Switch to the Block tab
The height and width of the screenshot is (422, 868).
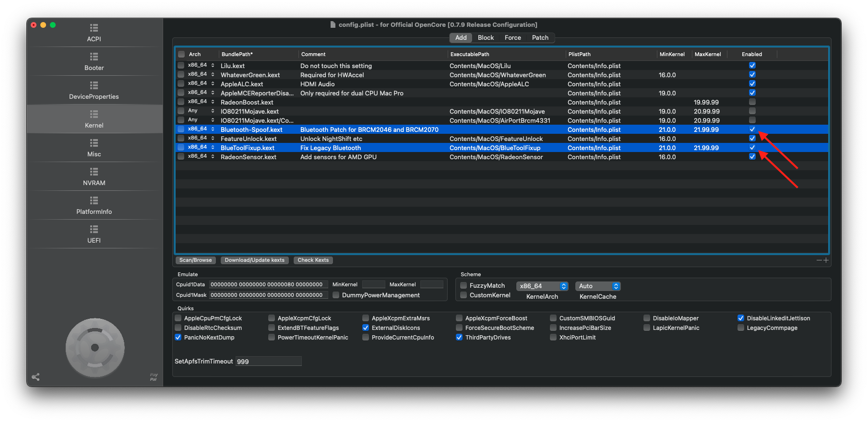pos(486,38)
